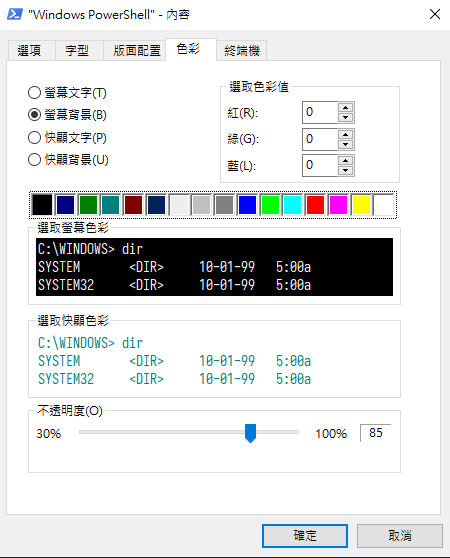
Task: Click the PowerShell icon in title bar
Action: [x=15, y=14]
